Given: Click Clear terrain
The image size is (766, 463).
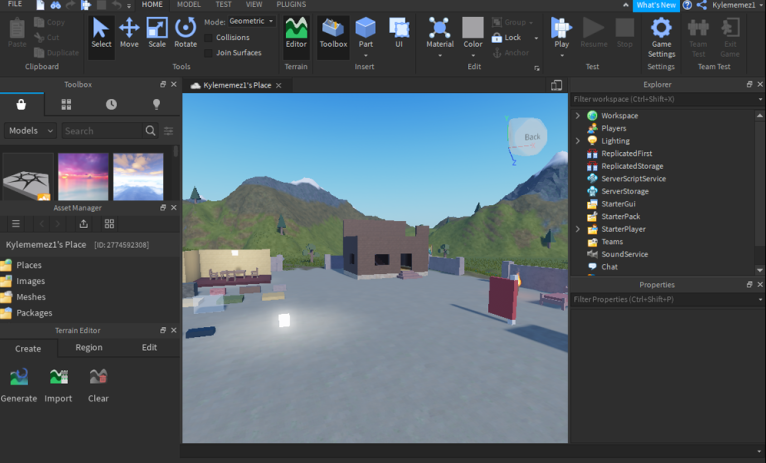Looking at the screenshot, I should pos(98,385).
